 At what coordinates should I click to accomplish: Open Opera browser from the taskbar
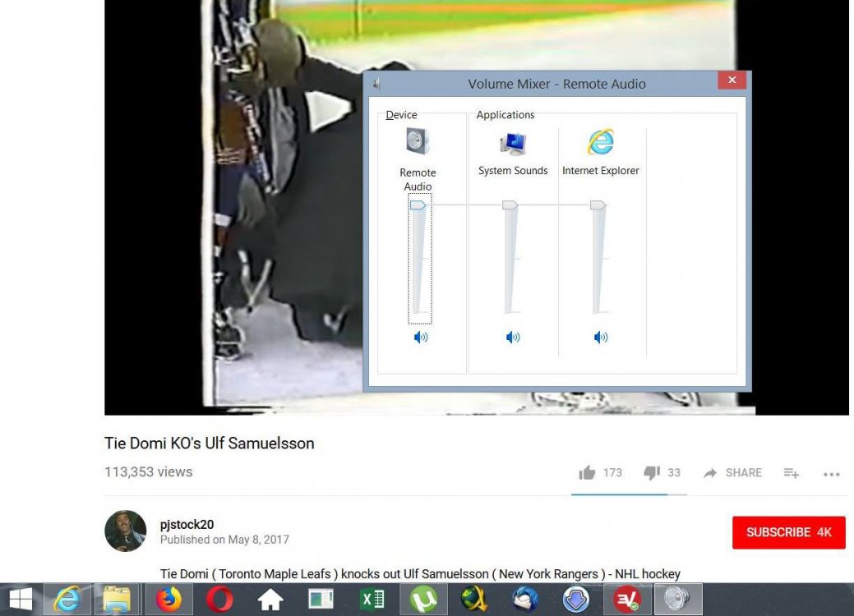point(219,600)
